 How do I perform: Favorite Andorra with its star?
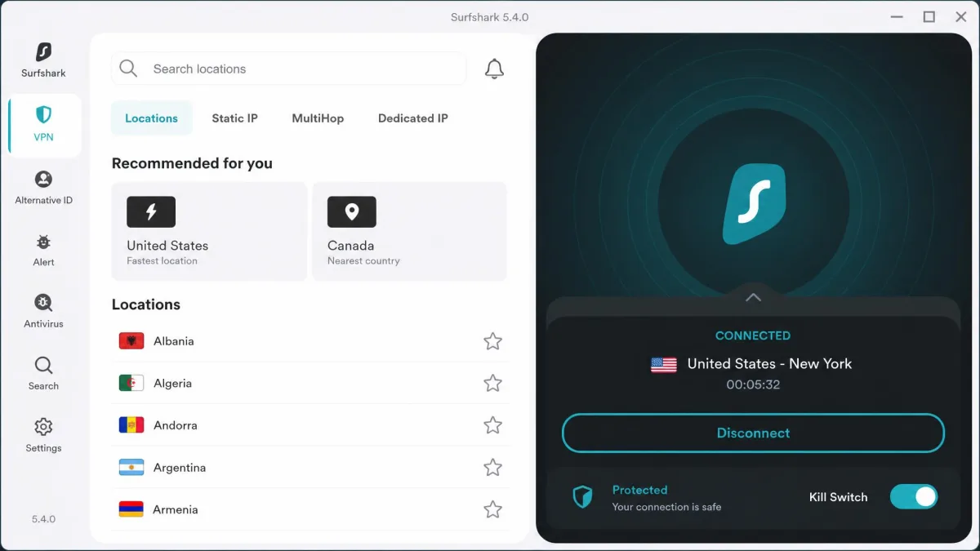tap(492, 425)
